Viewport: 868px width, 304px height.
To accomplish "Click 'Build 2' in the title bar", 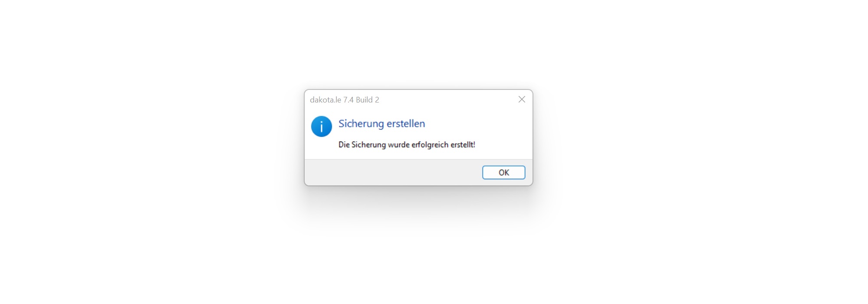I will [368, 100].
